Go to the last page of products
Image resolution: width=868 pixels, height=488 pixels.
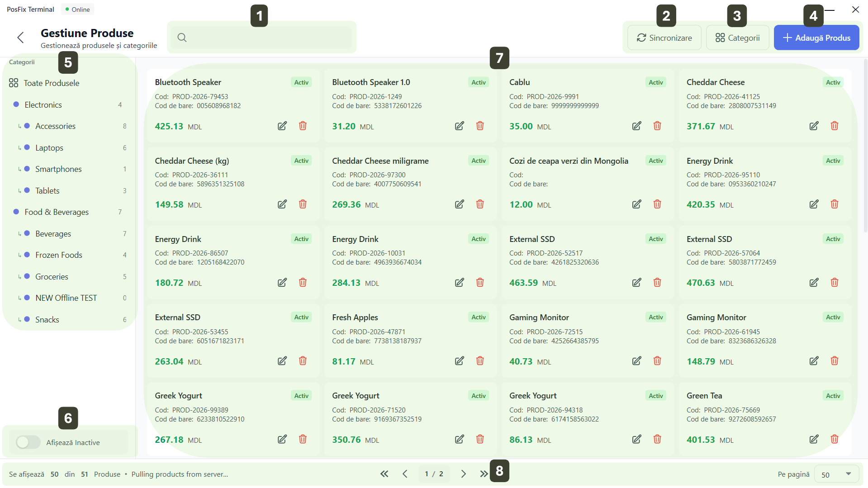484,474
